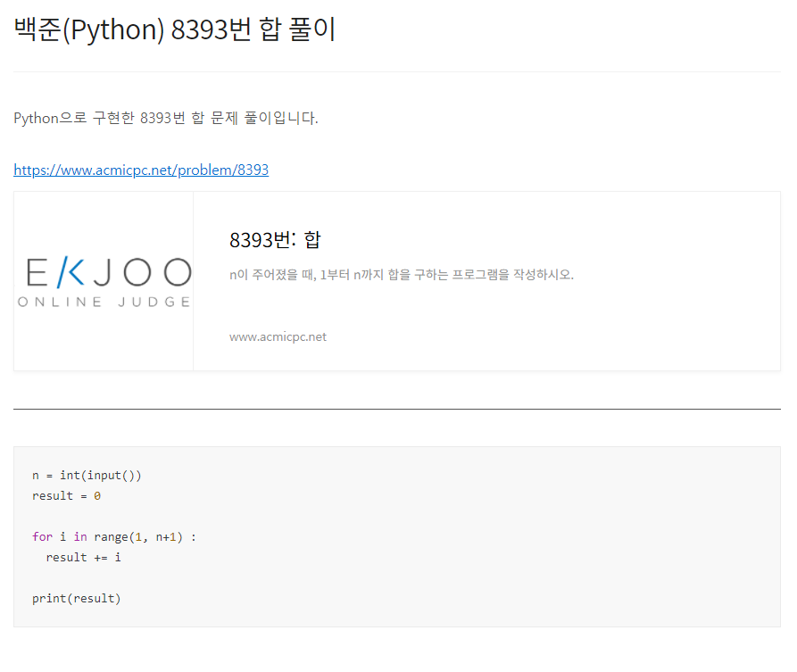Screen dimensions: 797x672
Task: Click the Baekjoon Online Judge logo thumbnail
Action: [104, 281]
